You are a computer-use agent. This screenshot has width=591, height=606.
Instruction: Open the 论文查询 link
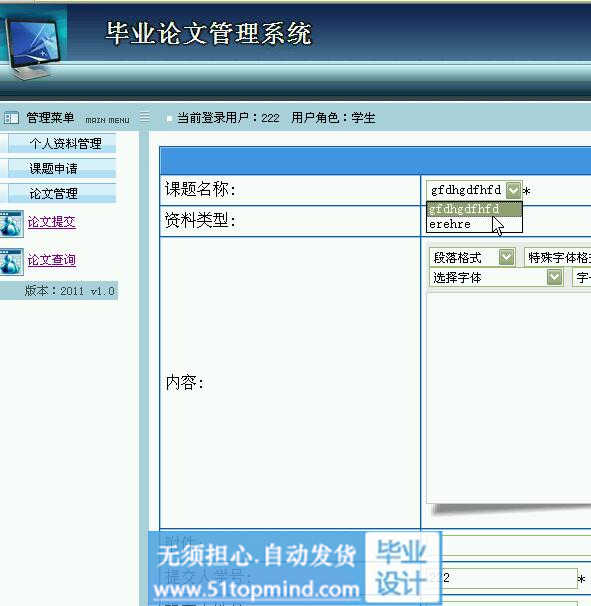51,260
